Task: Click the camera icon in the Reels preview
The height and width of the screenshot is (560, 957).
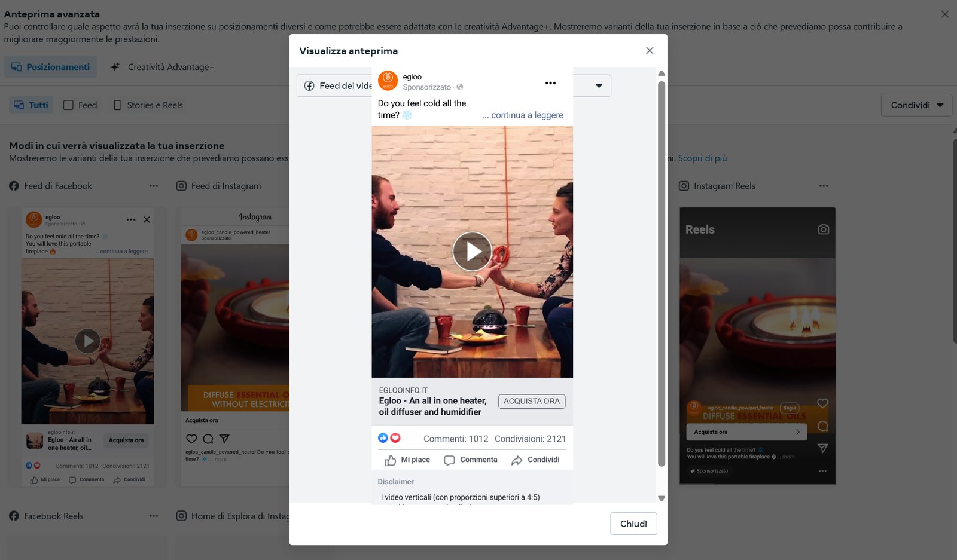Action: coord(823,229)
